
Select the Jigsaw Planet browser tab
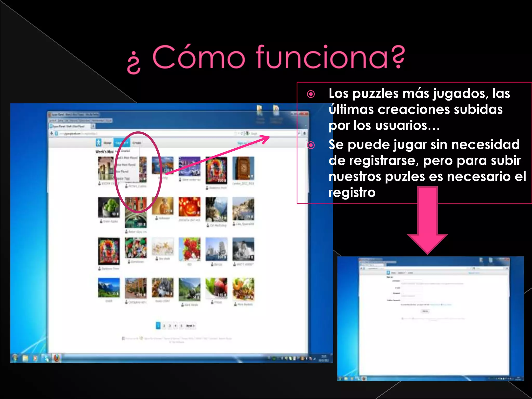70,126
